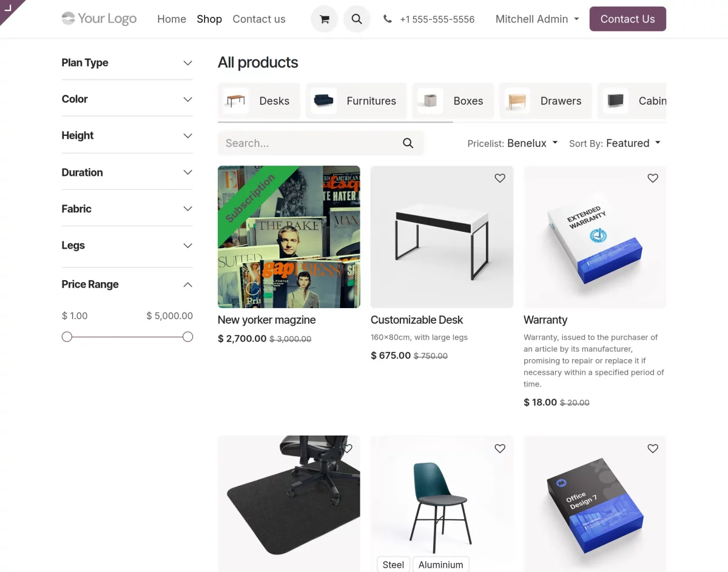Click wishlist heart on Office Design product
The height and width of the screenshot is (572, 728).
tap(653, 449)
